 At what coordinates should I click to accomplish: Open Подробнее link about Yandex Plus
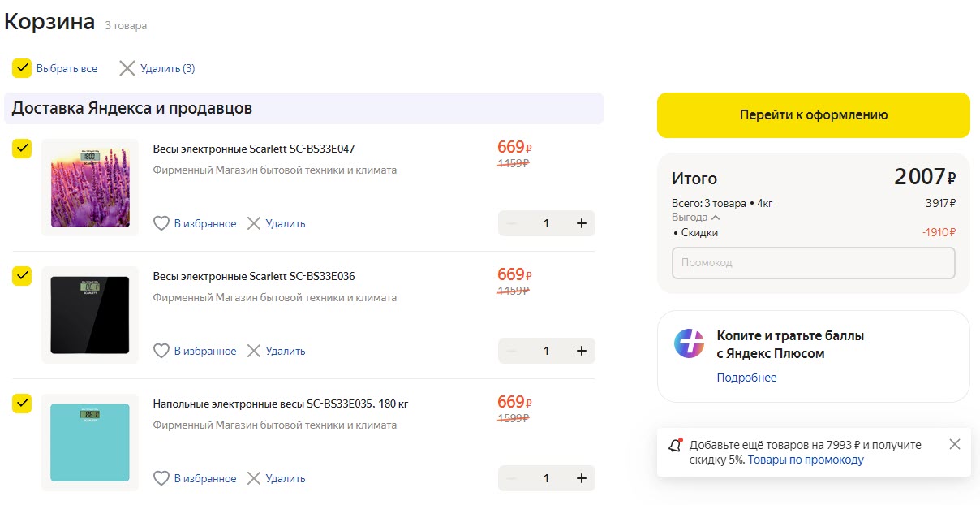pos(746,378)
